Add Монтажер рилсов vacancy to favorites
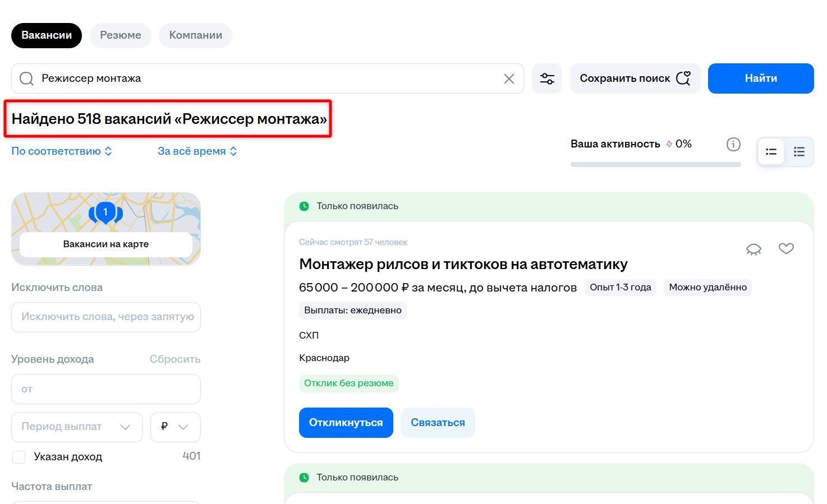This screenshot has height=504, width=827. tap(786, 248)
